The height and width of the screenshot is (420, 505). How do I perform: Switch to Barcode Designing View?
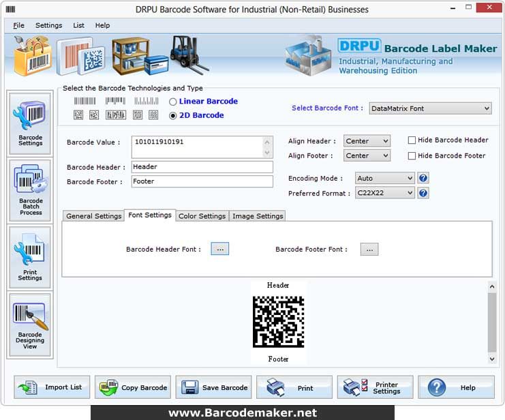click(30, 325)
